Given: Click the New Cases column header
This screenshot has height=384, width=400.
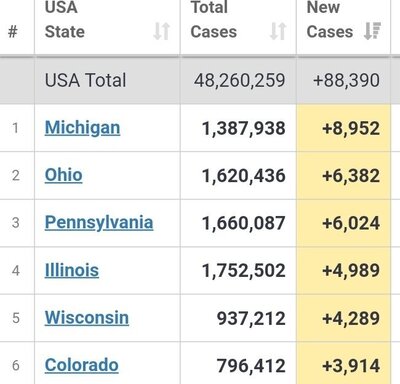Looking at the screenshot, I should (343, 27).
